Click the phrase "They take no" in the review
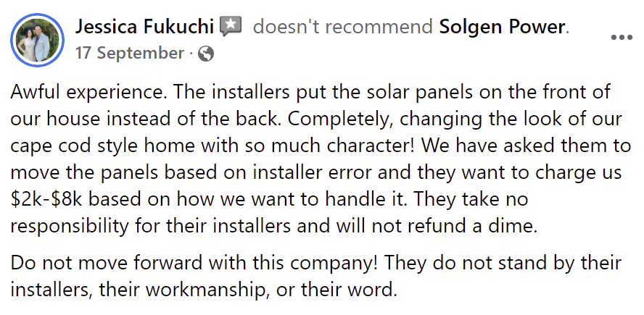 (472, 199)
